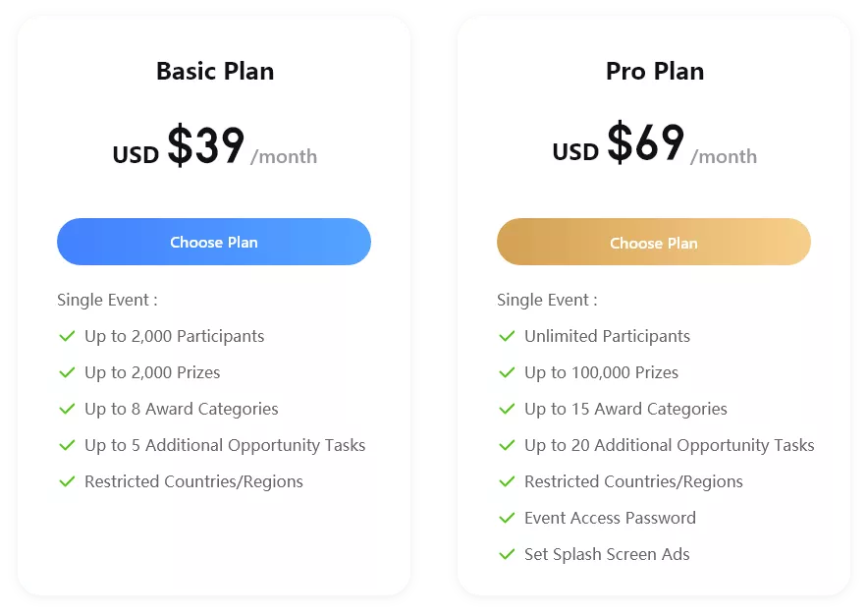Click the $39 price text
The height and width of the screenshot is (615, 868).
[206, 145]
